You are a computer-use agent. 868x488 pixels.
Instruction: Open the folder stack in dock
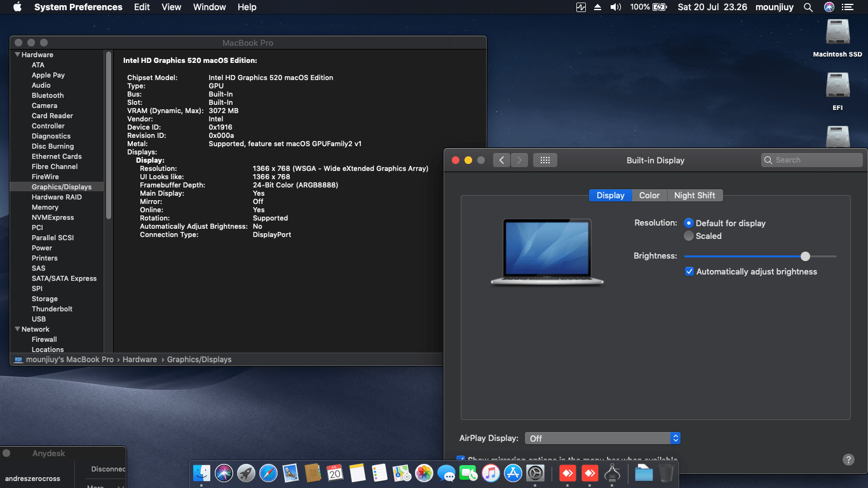[x=644, y=473]
